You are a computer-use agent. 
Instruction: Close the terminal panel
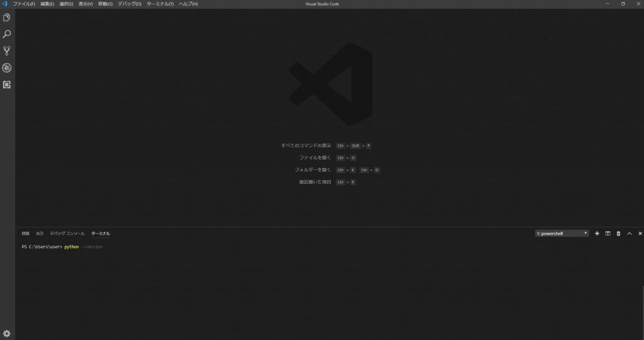[640, 234]
